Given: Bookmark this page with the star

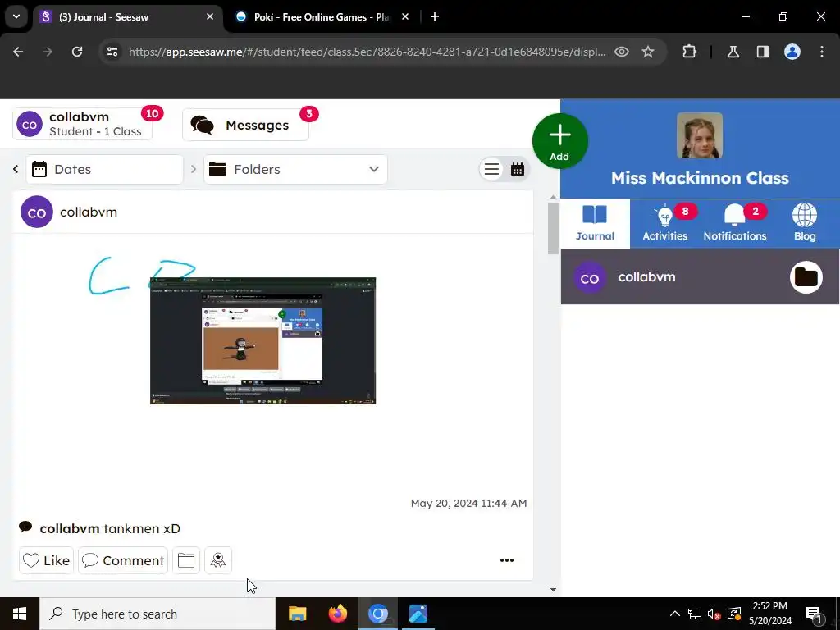Looking at the screenshot, I should click(648, 52).
